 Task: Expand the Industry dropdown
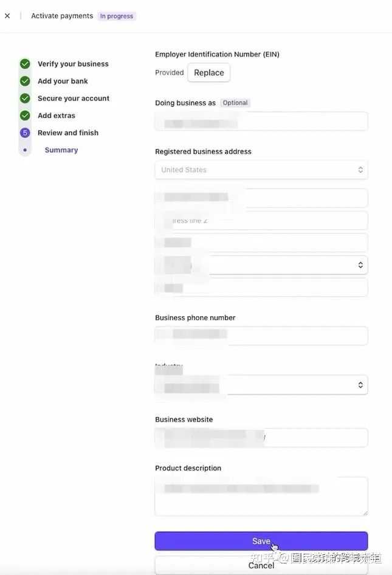261,385
